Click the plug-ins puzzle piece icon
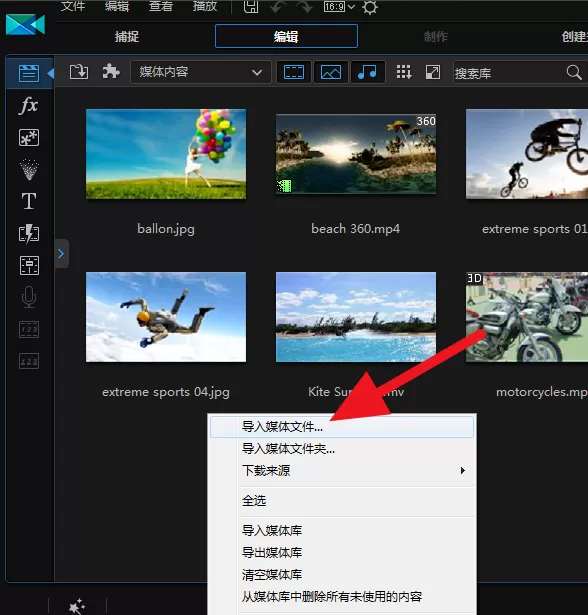The height and width of the screenshot is (615, 588). coord(111,72)
